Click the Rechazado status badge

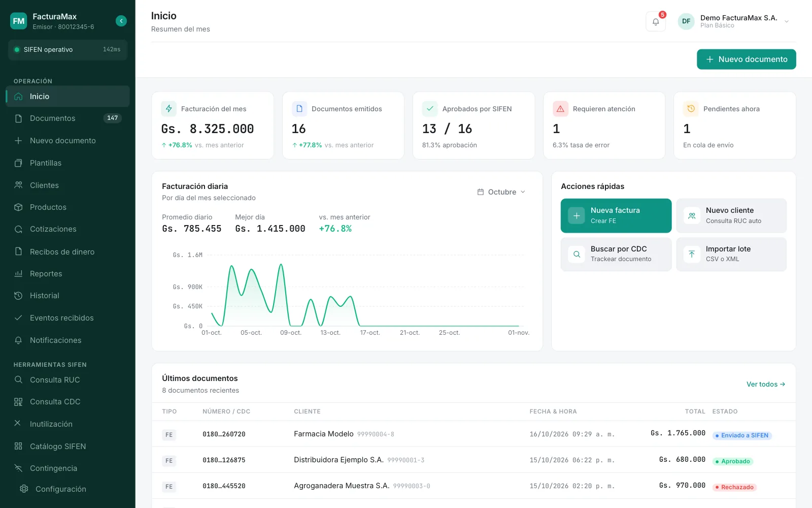click(x=734, y=487)
